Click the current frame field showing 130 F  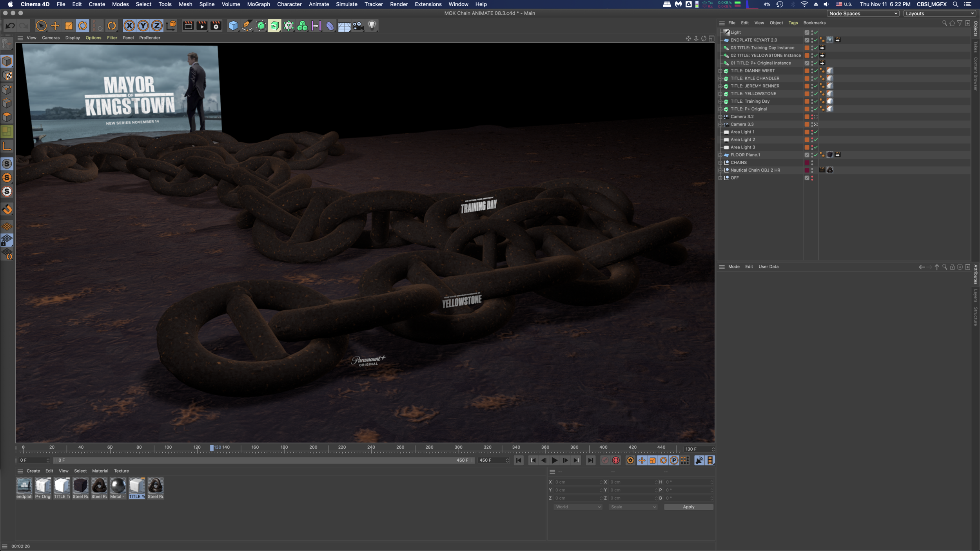coord(699,449)
